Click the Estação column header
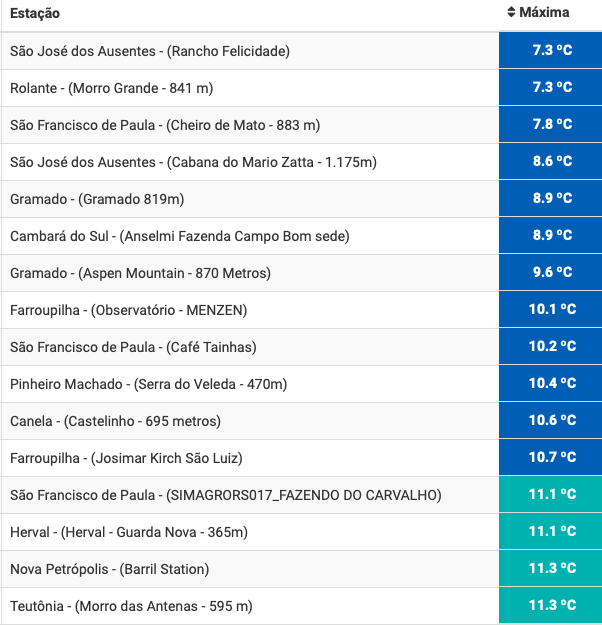 35,14
